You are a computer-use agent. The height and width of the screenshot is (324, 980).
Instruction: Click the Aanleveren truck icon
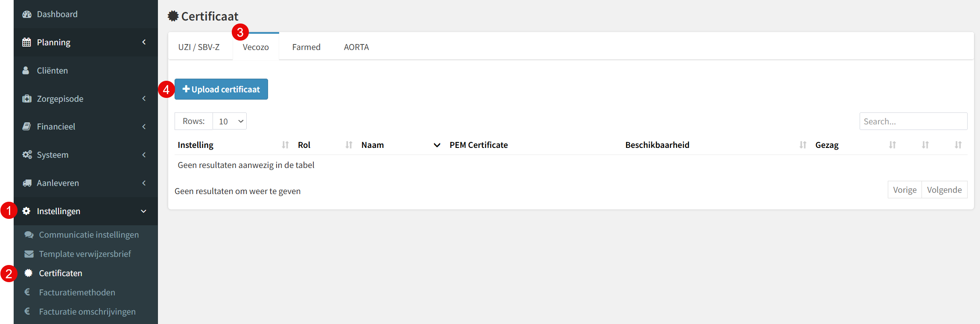(x=27, y=183)
